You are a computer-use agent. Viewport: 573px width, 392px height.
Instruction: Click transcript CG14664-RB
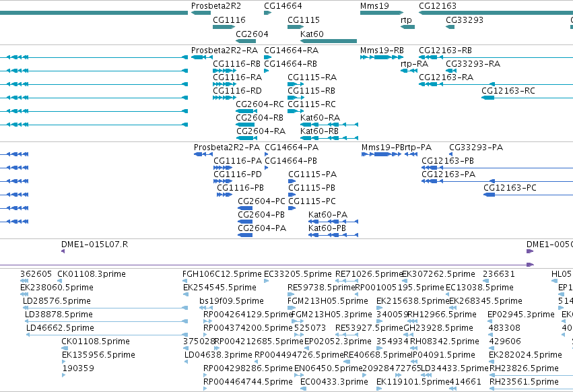coord(290,64)
